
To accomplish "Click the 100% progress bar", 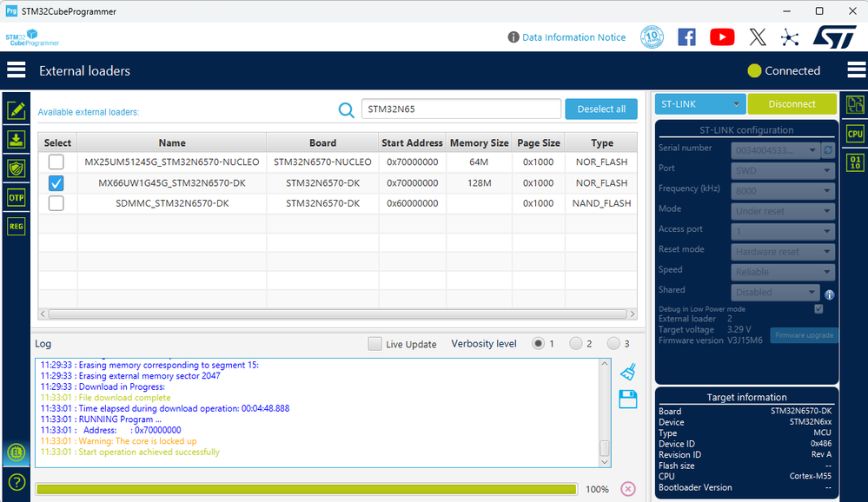I will 306,489.
